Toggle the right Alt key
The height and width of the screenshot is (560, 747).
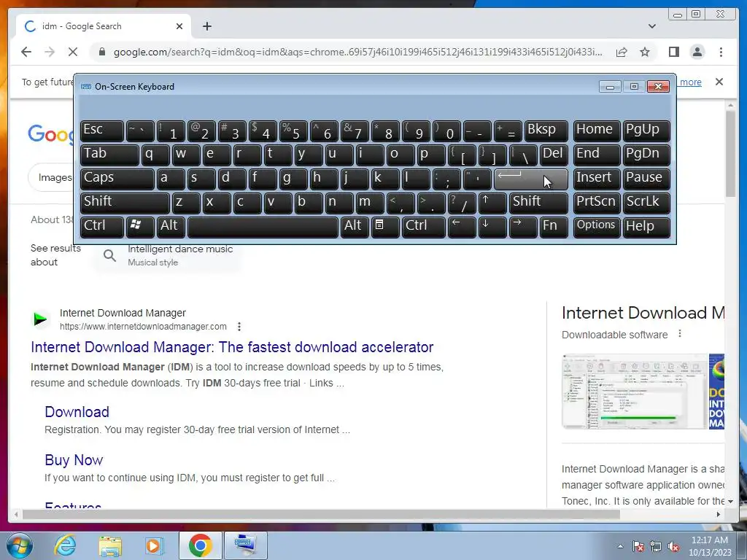354,227
